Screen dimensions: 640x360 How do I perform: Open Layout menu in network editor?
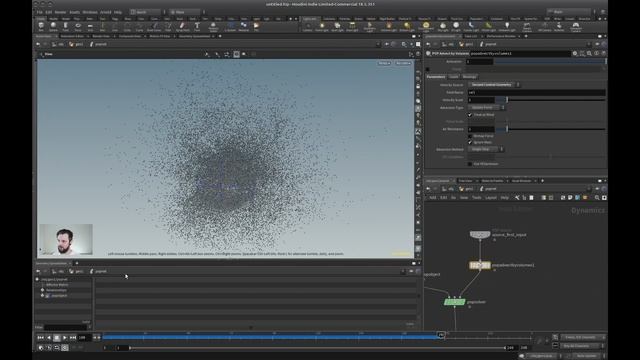coord(491,198)
